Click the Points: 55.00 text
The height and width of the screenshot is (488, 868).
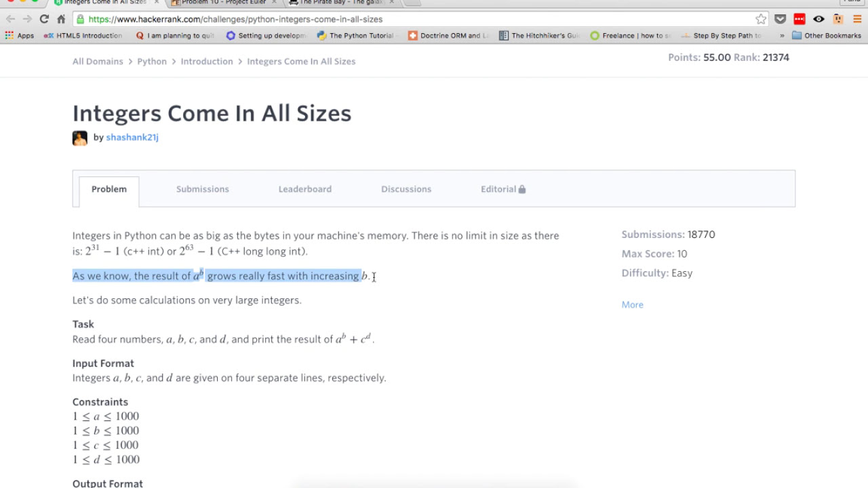[x=699, y=58]
